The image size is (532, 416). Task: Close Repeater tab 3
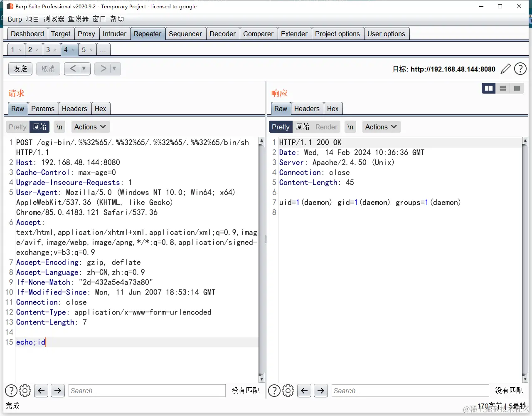55,50
